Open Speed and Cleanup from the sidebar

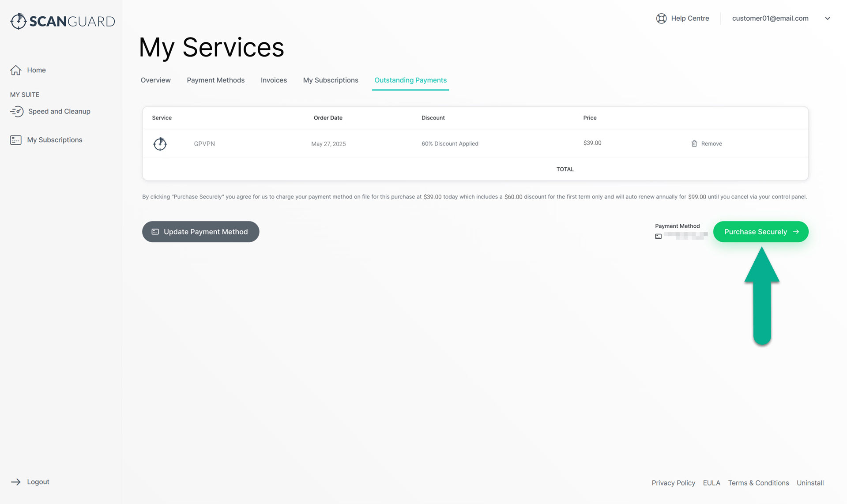pyautogui.click(x=59, y=111)
